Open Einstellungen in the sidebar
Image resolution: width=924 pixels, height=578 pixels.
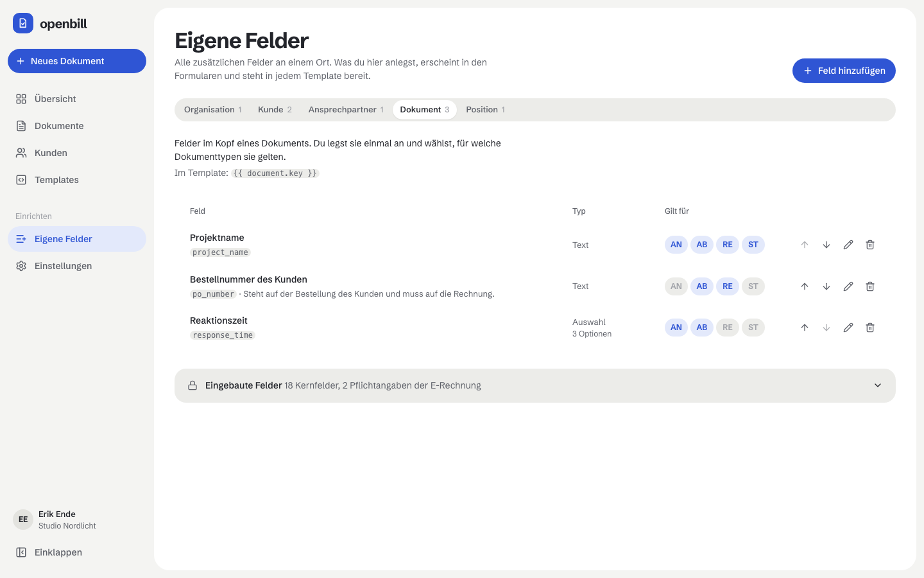(x=77, y=266)
